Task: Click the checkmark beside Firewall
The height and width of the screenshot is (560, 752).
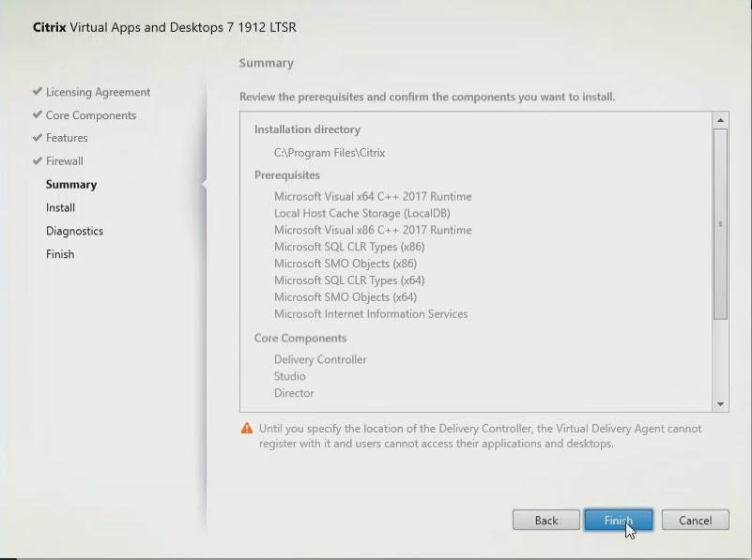Action: tap(38, 160)
